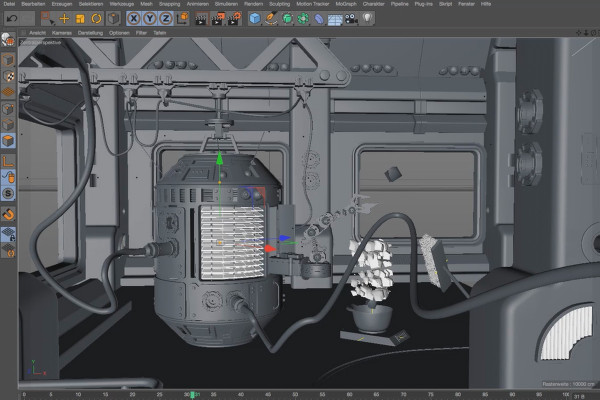
Task: Click the green current-frame marker on timeline
Action: tap(192, 395)
